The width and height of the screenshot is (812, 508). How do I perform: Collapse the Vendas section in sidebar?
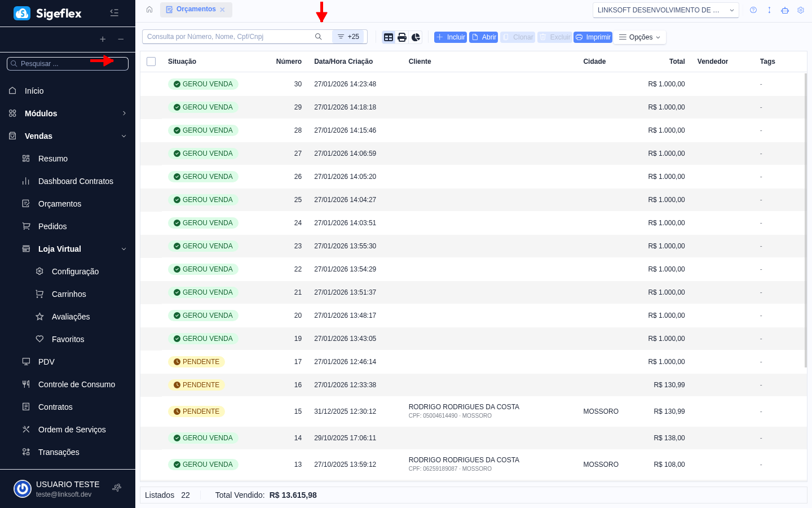[x=123, y=136]
